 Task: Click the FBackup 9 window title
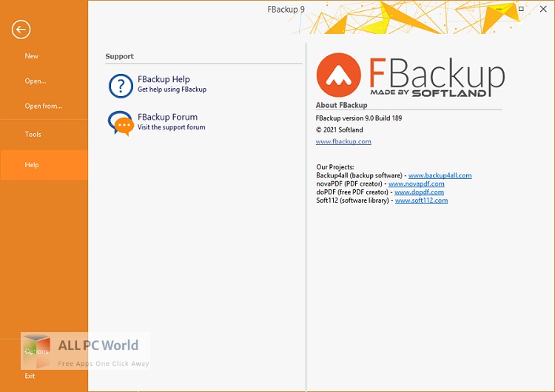(286, 9)
